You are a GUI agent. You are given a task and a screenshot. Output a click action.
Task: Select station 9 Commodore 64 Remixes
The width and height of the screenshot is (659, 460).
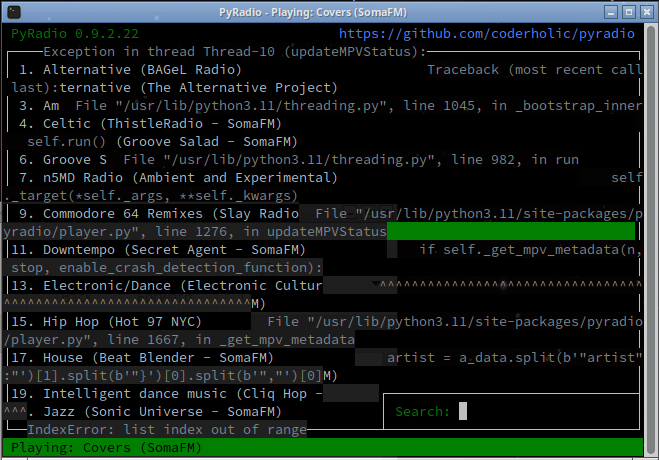point(159,214)
